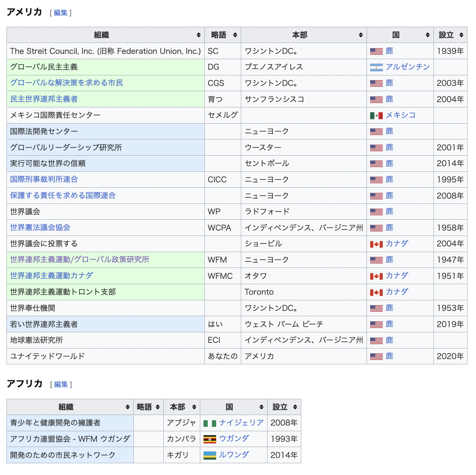Select 国際法開発センター cell

pyautogui.click(x=106, y=131)
